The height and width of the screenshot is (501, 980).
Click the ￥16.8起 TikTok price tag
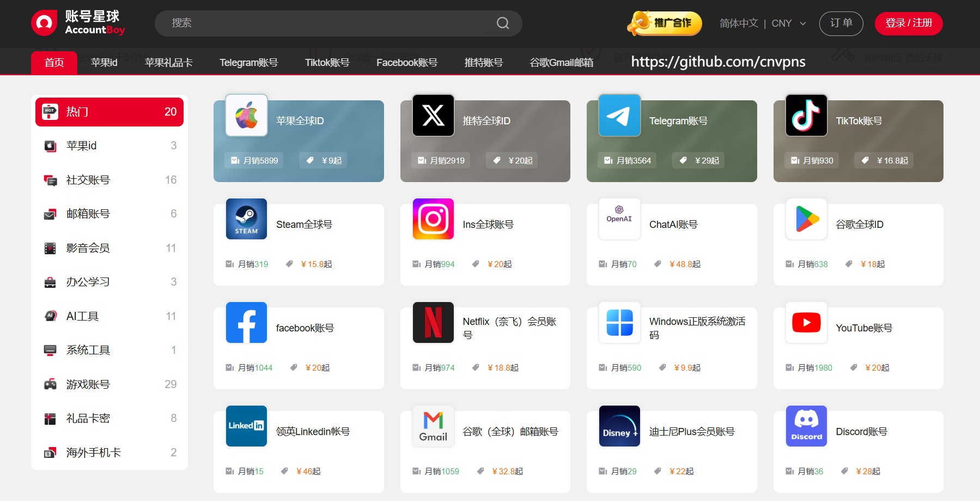tap(884, 160)
